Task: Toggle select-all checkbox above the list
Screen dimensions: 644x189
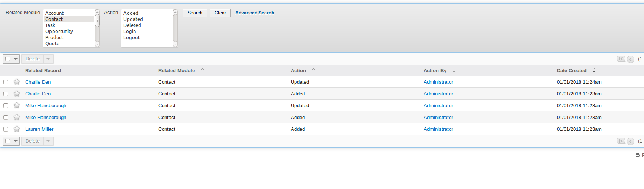Action: [8, 59]
